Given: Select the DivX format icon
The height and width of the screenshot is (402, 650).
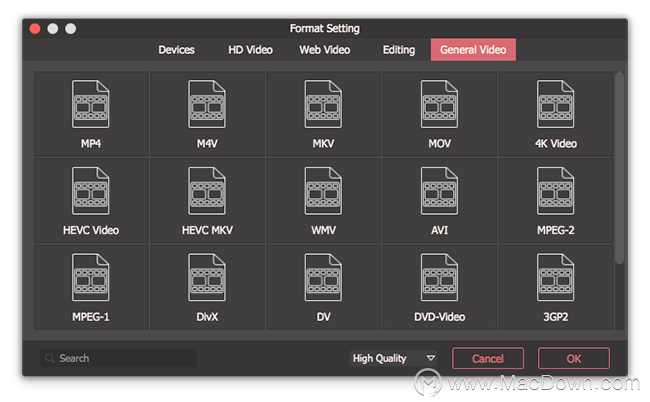Looking at the screenshot, I should pos(207,277).
